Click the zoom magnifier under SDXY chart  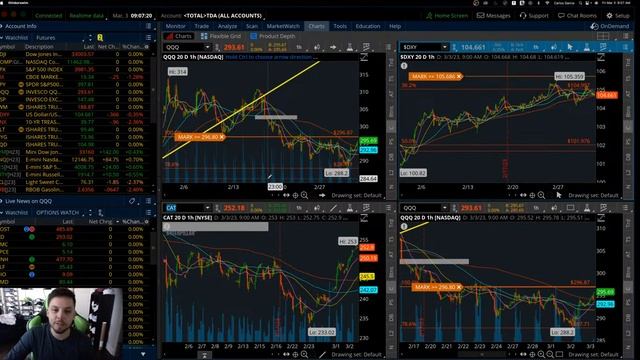tap(541, 196)
